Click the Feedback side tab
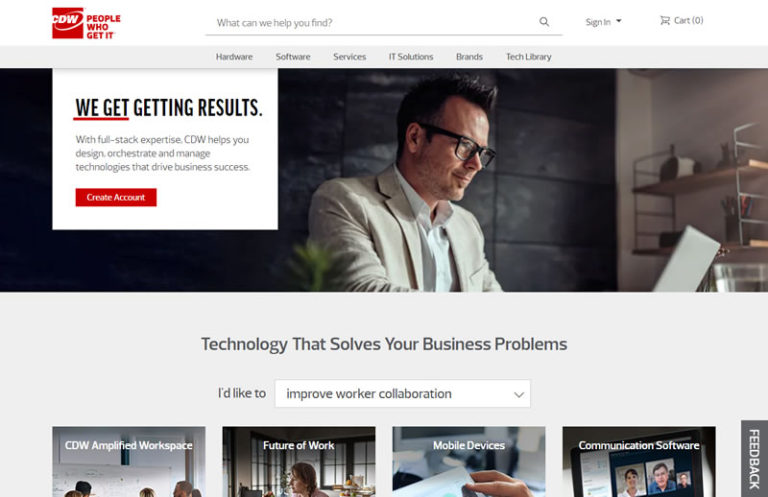The width and height of the screenshot is (768, 497). pos(754,459)
